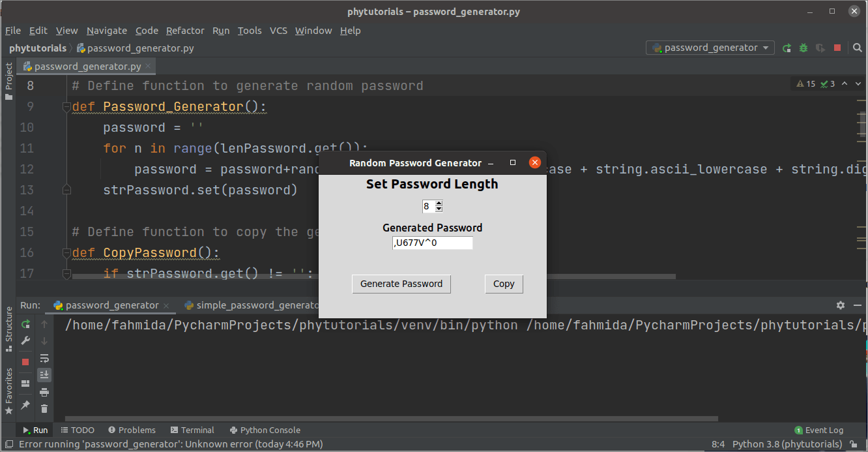Viewport: 868px width, 452px height.
Task: Click the Copy button in password dialog
Action: (504, 284)
